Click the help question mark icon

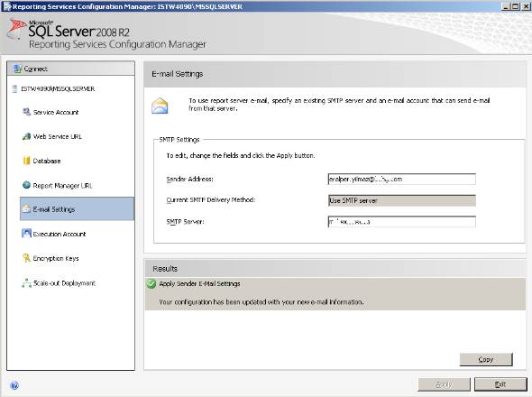click(14, 385)
